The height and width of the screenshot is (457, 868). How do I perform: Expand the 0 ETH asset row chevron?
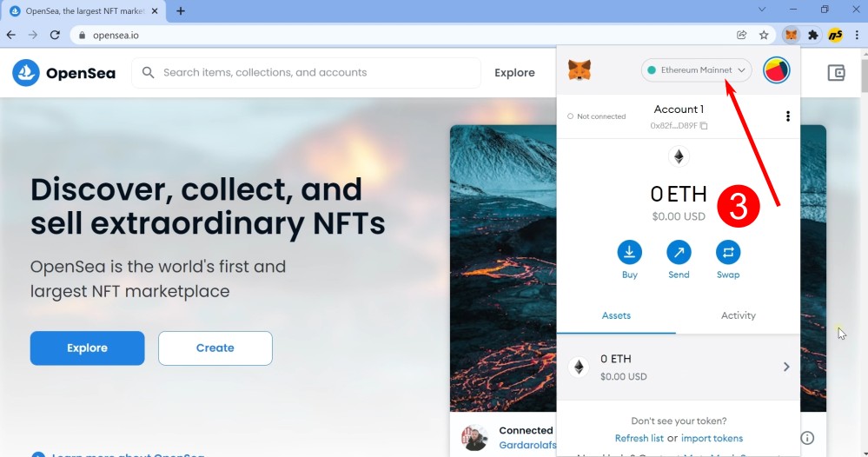tap(786, 367)
